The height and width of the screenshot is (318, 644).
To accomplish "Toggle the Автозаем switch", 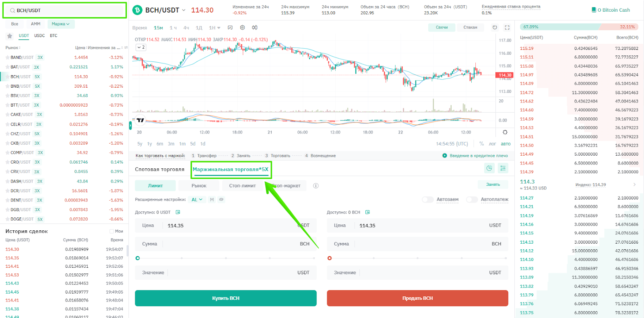I will coord(427,199).
